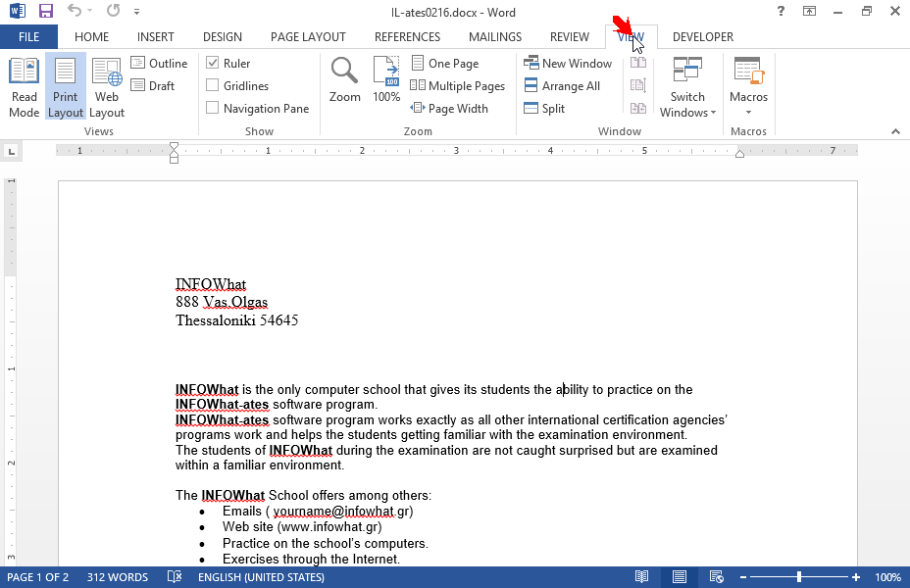Click ENGLISH (UNITED STATES) language indicator
This screenshot has width=910, height=588.
261,577
